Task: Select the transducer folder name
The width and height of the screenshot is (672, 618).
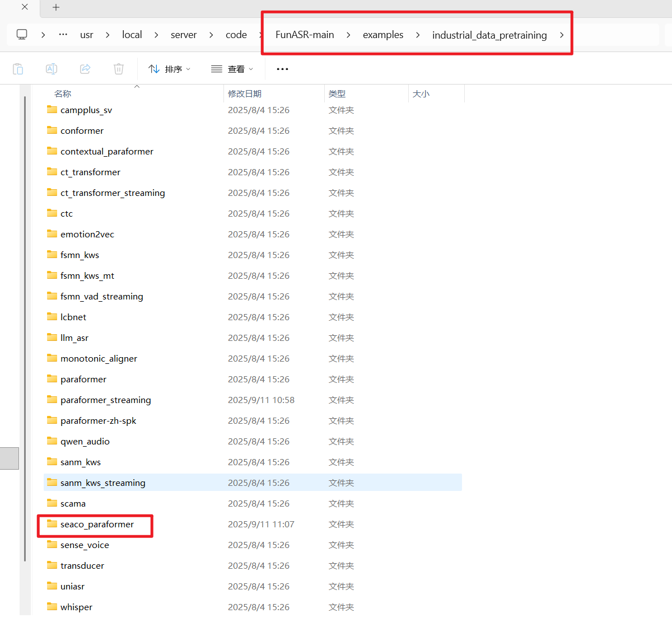Action: click(x=82, y=565)
